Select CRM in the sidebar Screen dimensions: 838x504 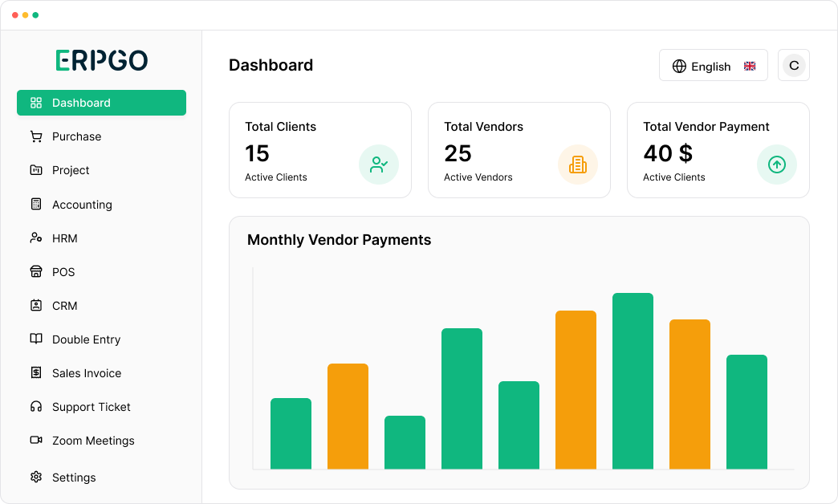point(102,305)
